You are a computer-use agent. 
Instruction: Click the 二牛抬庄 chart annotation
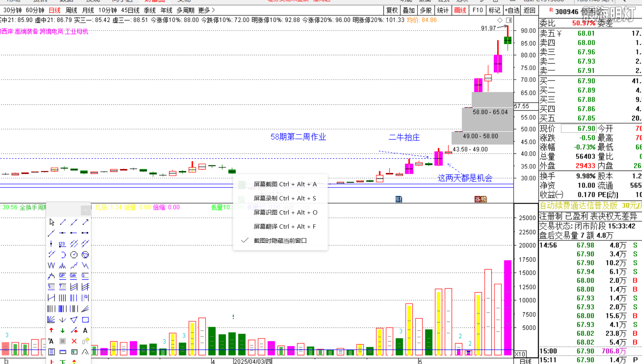click(x=404, y=137)
